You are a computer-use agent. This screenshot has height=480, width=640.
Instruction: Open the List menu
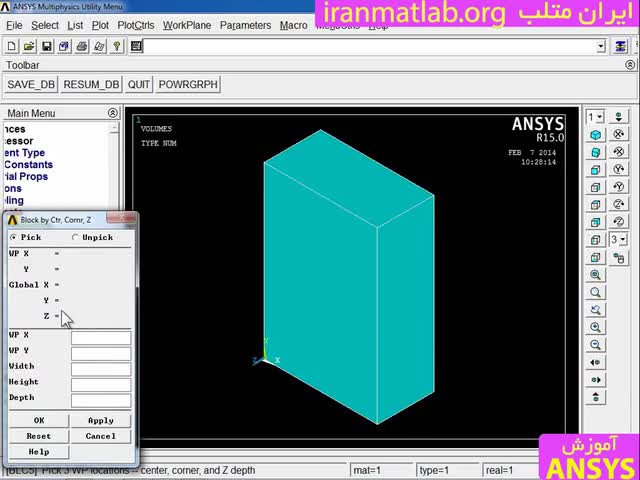coord(75,25)
